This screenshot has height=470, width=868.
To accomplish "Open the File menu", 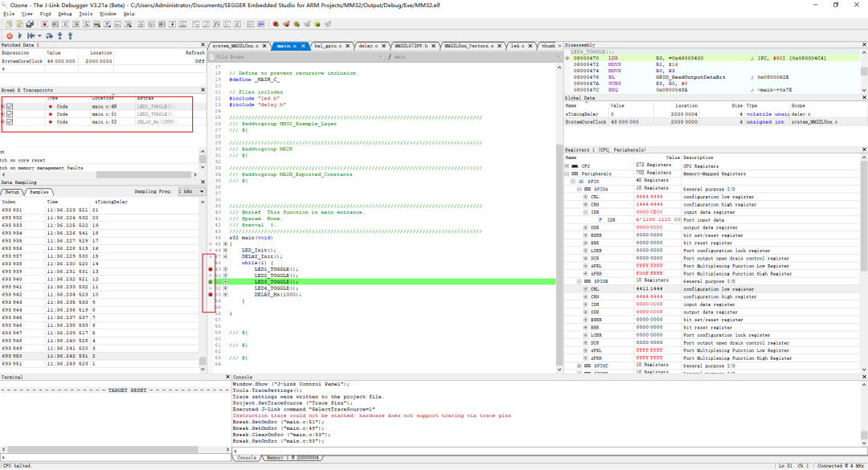I will [x=9, y=14].
